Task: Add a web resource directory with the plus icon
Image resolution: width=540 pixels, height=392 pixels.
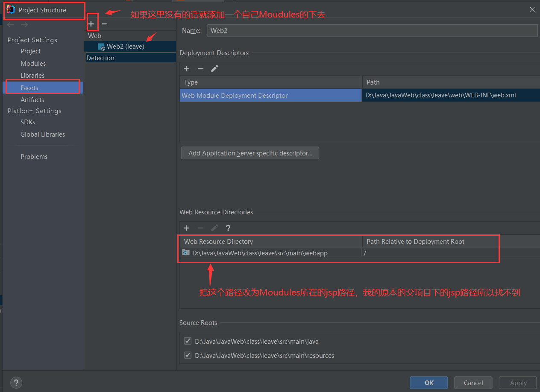Action: [x=187, y=228]
